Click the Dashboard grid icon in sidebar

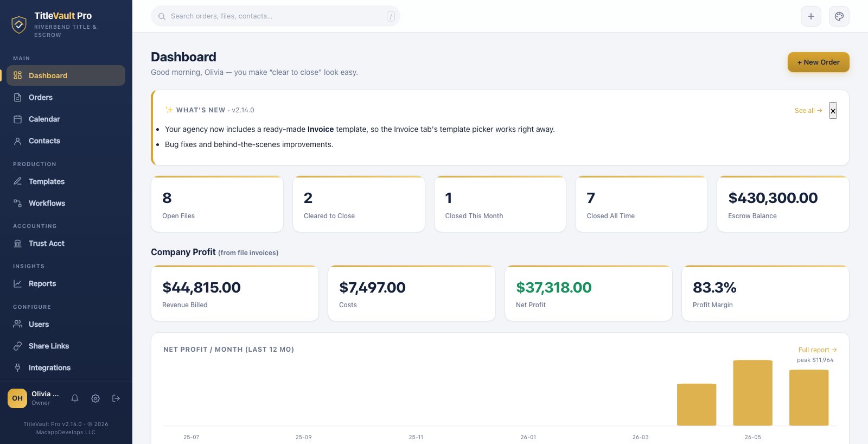point(17,75)
